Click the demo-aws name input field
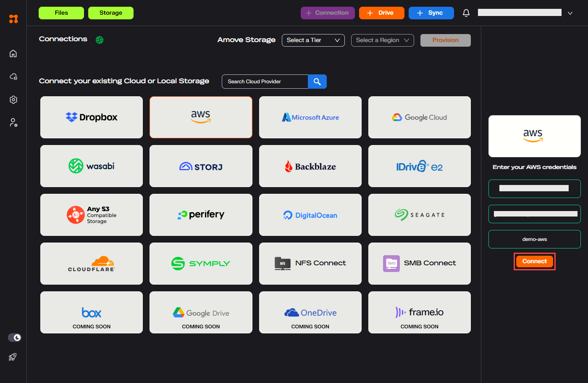 pos(534,239)
